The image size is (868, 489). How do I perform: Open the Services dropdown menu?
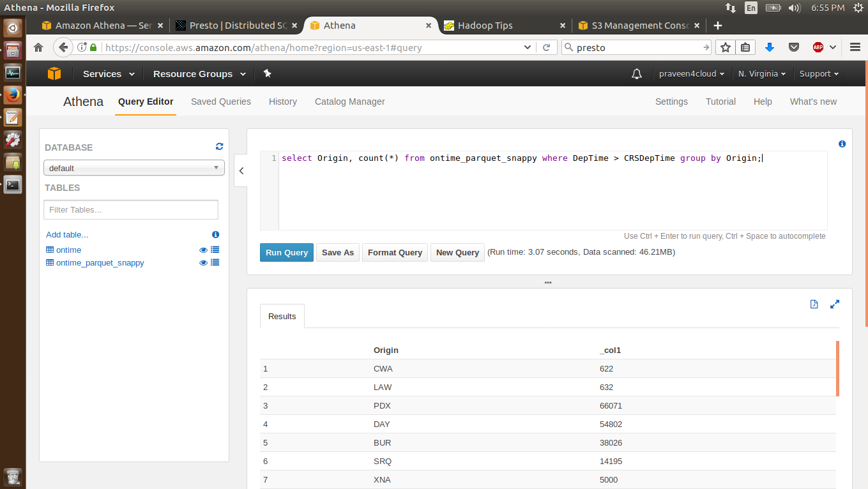[x=109, y=74]
